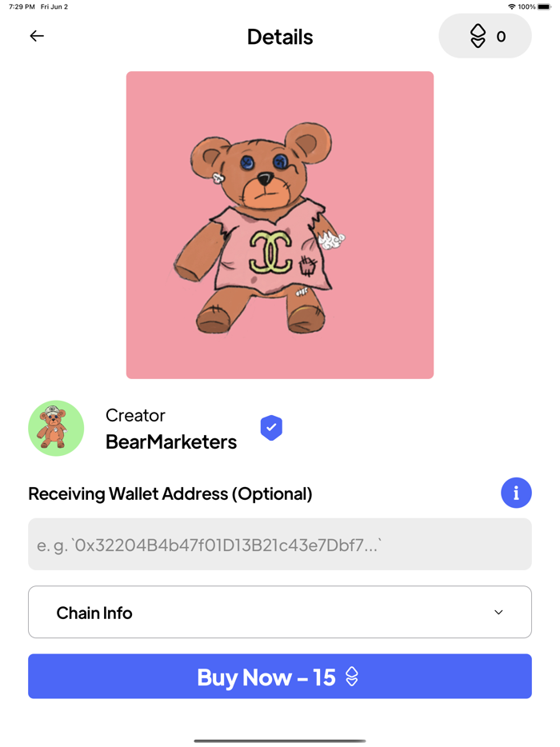Click the receiving wallet address input field
This screenshot has width=560, height=747.
(x=279, y=544)
